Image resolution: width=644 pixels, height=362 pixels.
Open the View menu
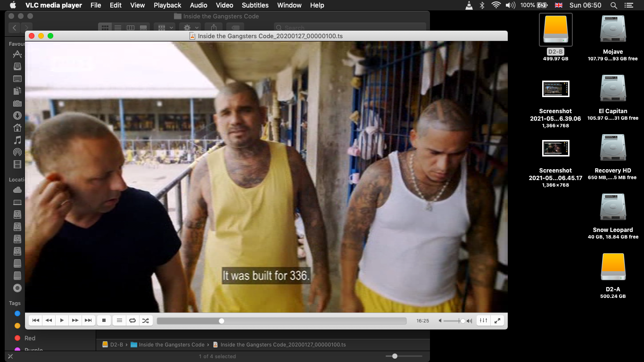[x=138, y=5]
